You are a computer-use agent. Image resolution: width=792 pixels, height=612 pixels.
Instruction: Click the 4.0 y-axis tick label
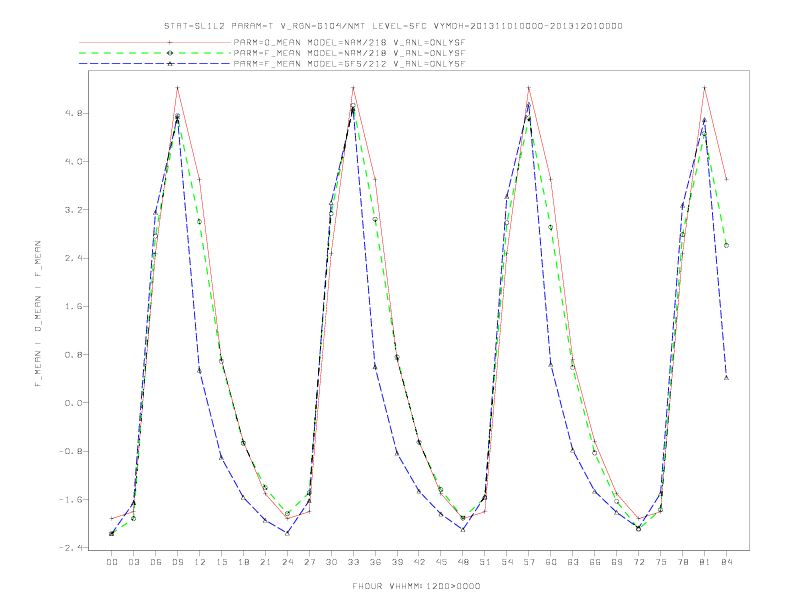click(x=73, y=162)
